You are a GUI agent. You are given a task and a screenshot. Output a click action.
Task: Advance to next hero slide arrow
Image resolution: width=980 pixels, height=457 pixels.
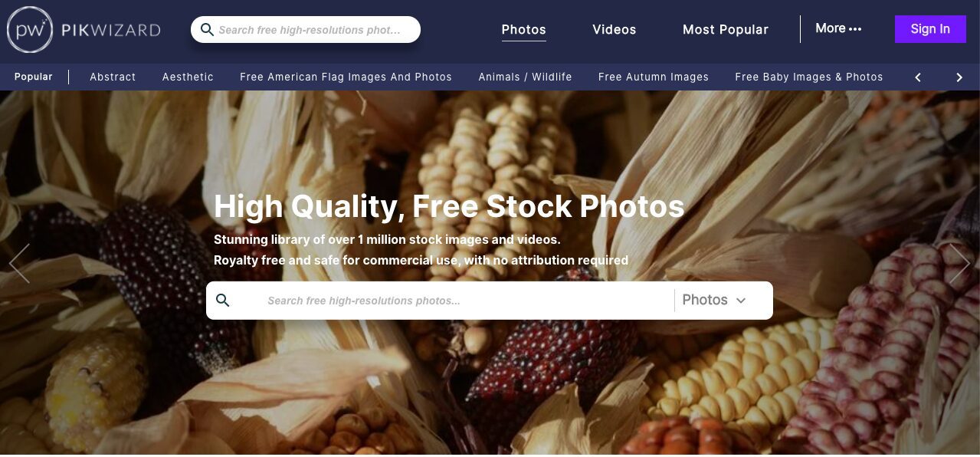click(x=959, y=263)
